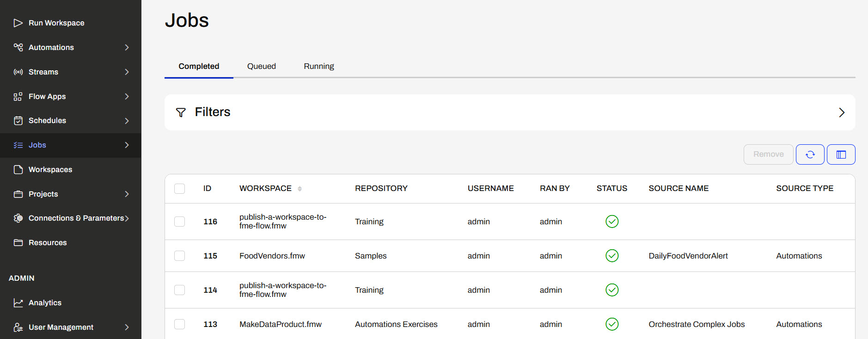Click the refresh jobs icon button
The height and width of the screenshot is (339, 868).
pos(810,154)
